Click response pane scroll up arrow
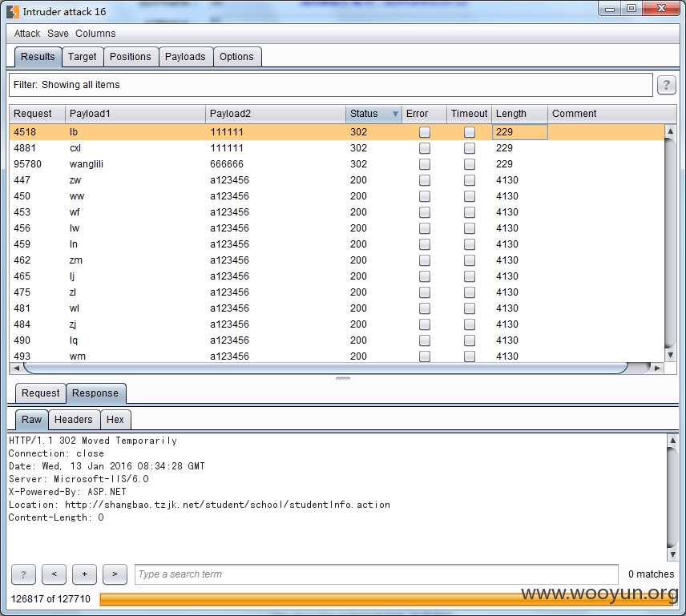Screen dimensions: 686x616 [672, 441]
